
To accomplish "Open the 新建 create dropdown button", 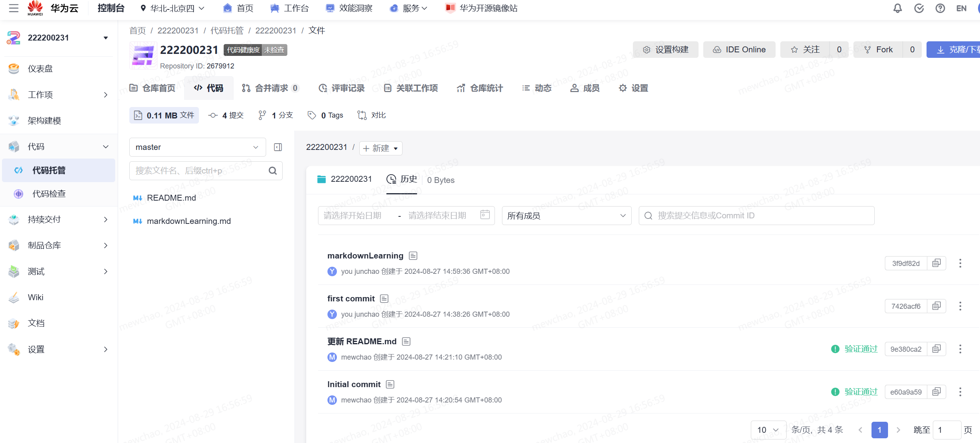I will pyautogui.click(x=381, y=148).
